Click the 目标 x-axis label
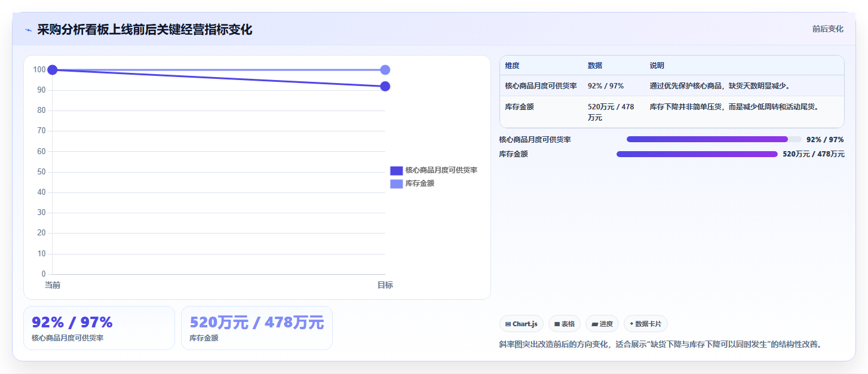868x374 pixels. click(x=385, y=286)
